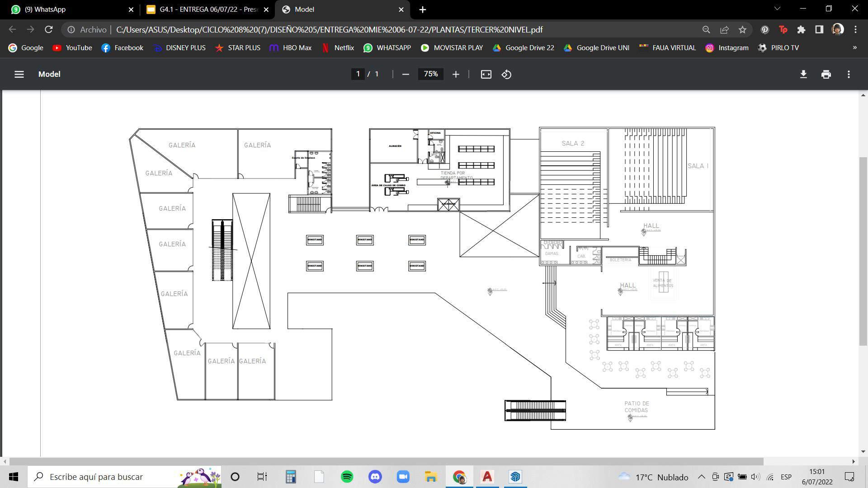Image resolution: width=868 pixels, height=488 pixels.
Task: Open AutoCAD from the taskbar
Action: point(487,477)
